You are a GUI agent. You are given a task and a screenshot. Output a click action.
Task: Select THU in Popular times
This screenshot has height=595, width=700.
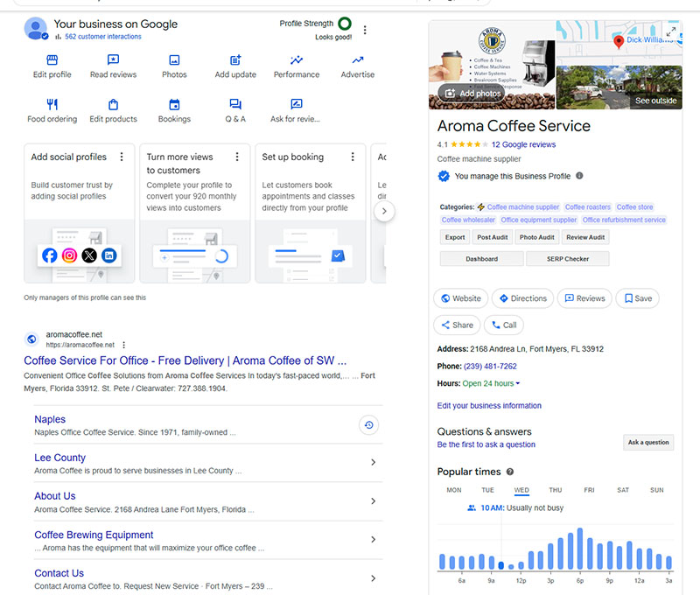(556, 490)
